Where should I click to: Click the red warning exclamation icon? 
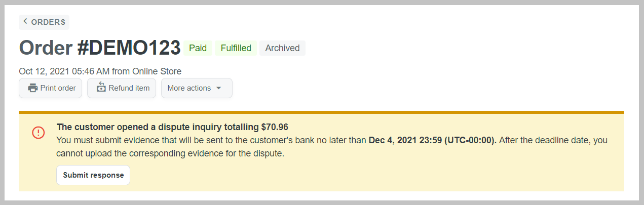39,132
